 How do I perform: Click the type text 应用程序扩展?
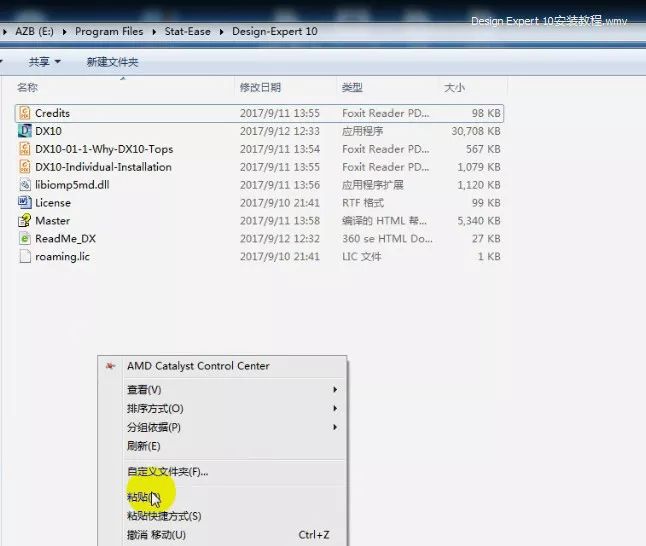(372, 185)
